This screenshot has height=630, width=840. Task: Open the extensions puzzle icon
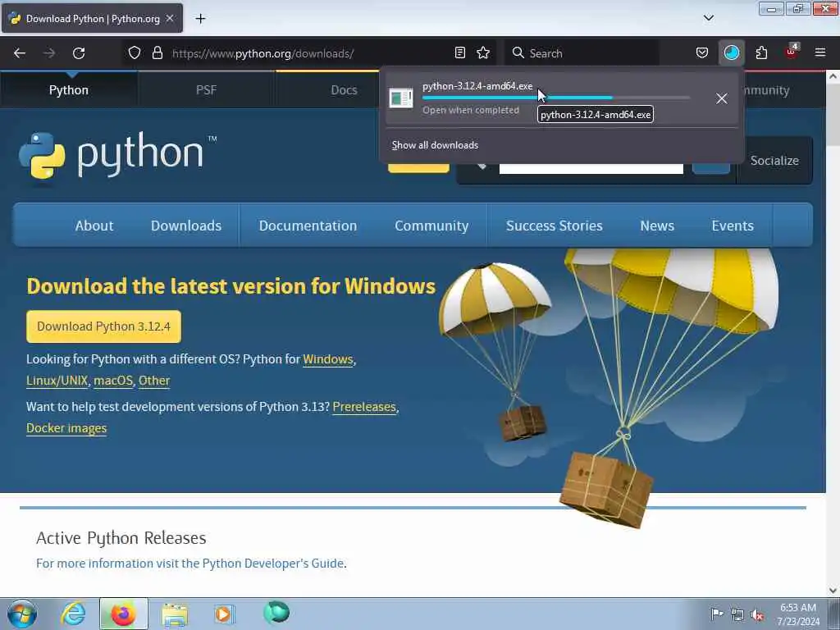pyautogui.click(x=761, y=53)
